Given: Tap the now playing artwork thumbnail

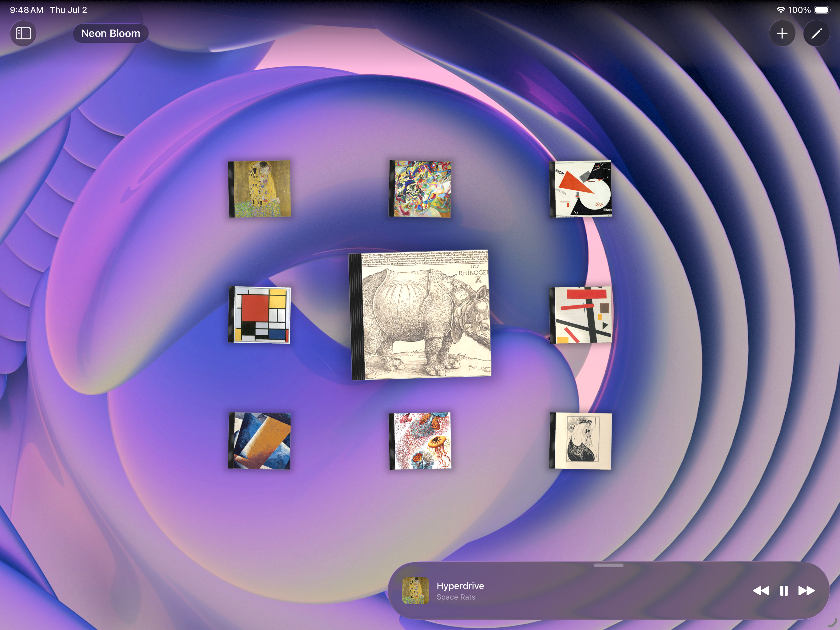Looking at the screenshot, I should click(415, 591).
